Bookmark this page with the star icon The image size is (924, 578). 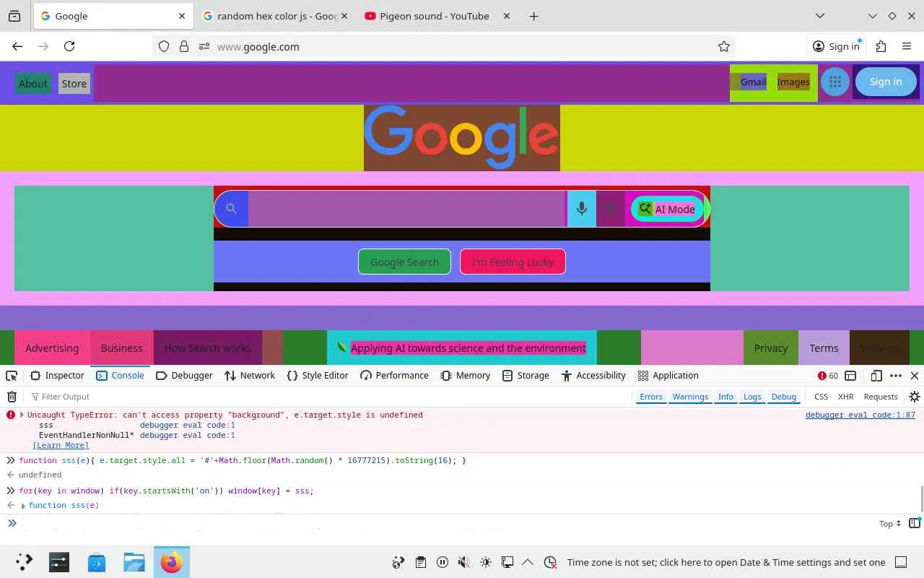point(724,46)
